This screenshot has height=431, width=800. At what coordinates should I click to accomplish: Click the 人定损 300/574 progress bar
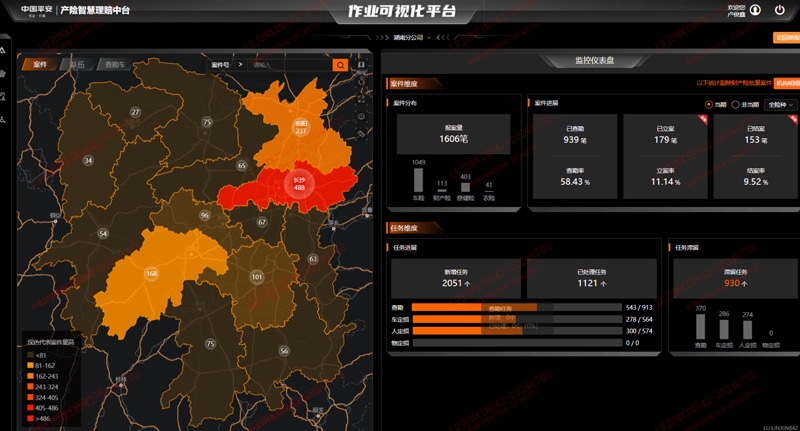pyautogui.click(x=516, y=331)
